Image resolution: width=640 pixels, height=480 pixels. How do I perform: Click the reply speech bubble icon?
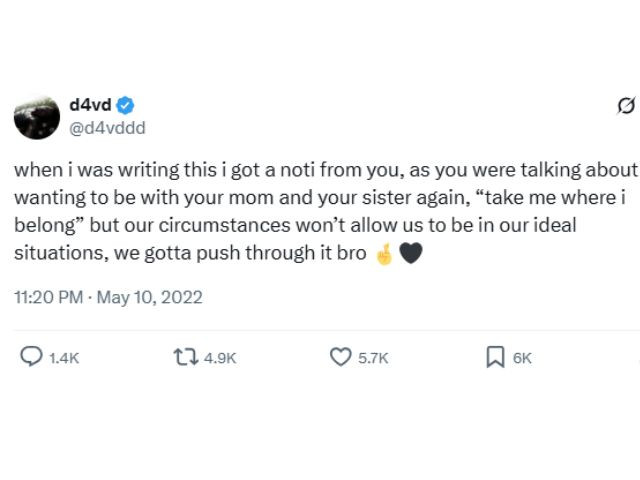32,357
